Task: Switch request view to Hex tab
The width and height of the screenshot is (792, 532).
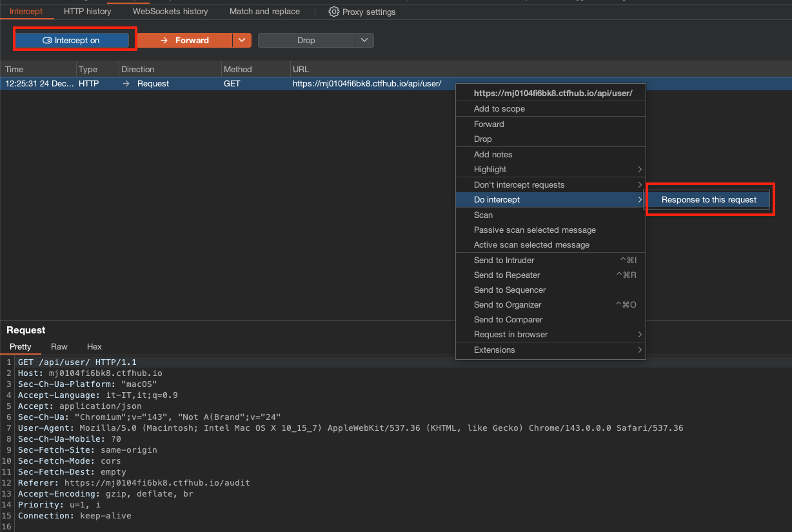Action: pos(94,346)
